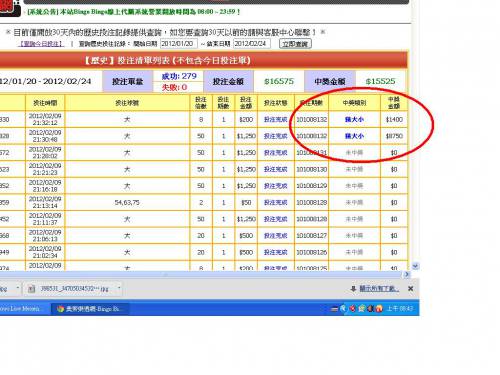The image size is (500, 375).
Task: Click the vertical scrollbar down arrow
Action: pos(415,266)
